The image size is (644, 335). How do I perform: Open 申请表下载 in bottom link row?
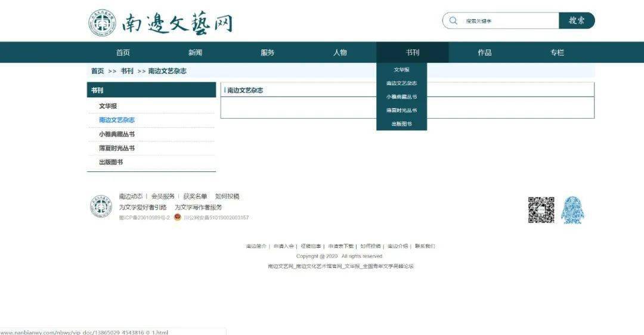pyautogui.click(x=340, y=246)
